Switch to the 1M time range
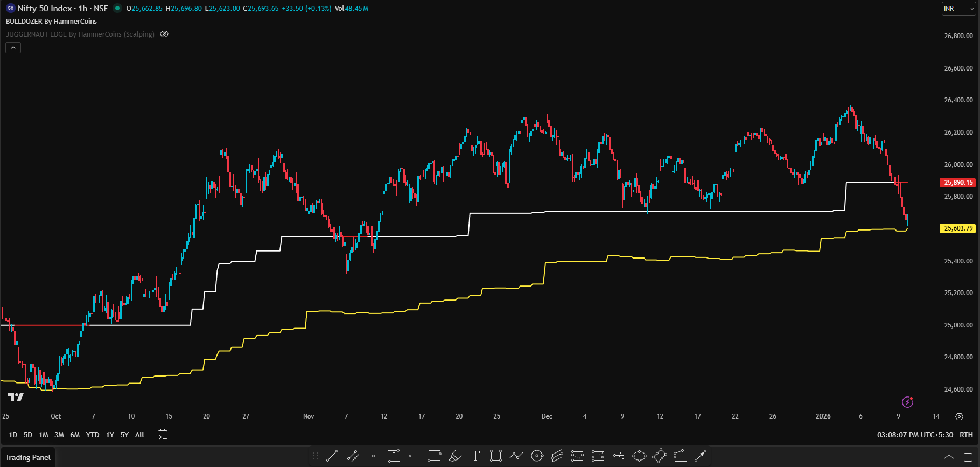980x467 pixels. (x=44, y=435)
